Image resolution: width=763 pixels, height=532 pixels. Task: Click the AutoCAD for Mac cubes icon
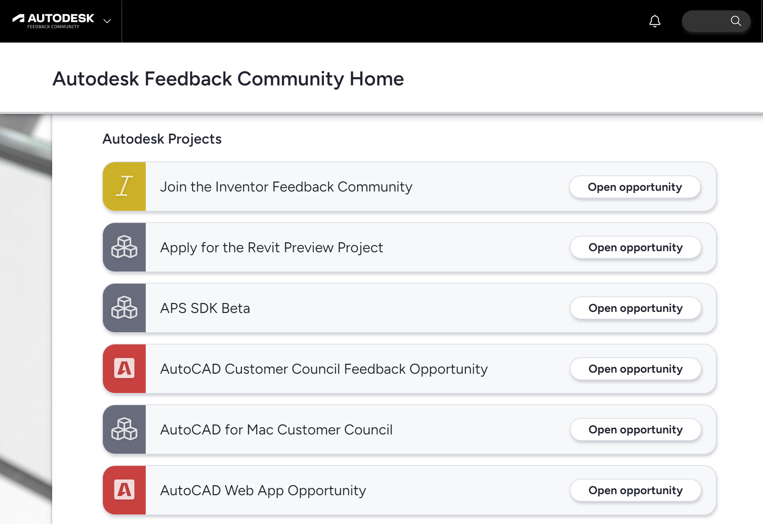pyautogui.click(x=124, y=429)
